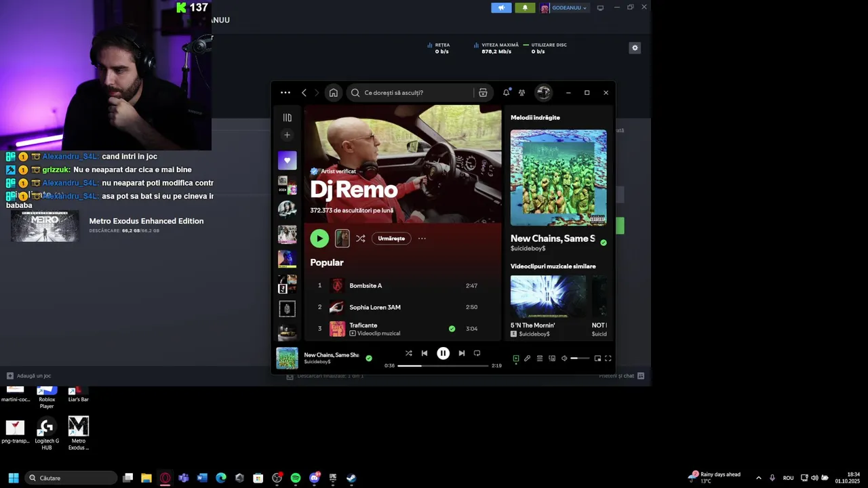Mute Spotify volume speaker icon

[564, 359]
